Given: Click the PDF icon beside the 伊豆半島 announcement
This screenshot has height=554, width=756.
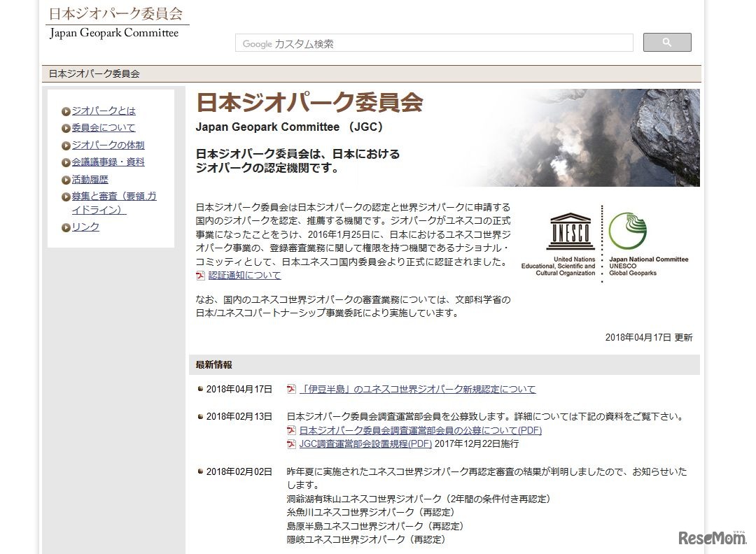Looking at the screenshot, I should pos(291,389).
